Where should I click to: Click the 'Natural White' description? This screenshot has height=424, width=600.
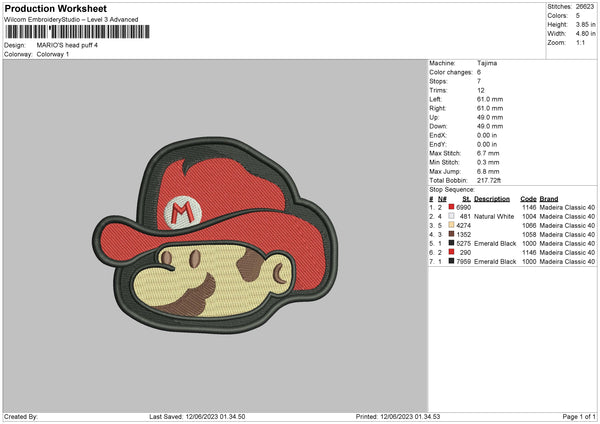[x=494, y=217]
